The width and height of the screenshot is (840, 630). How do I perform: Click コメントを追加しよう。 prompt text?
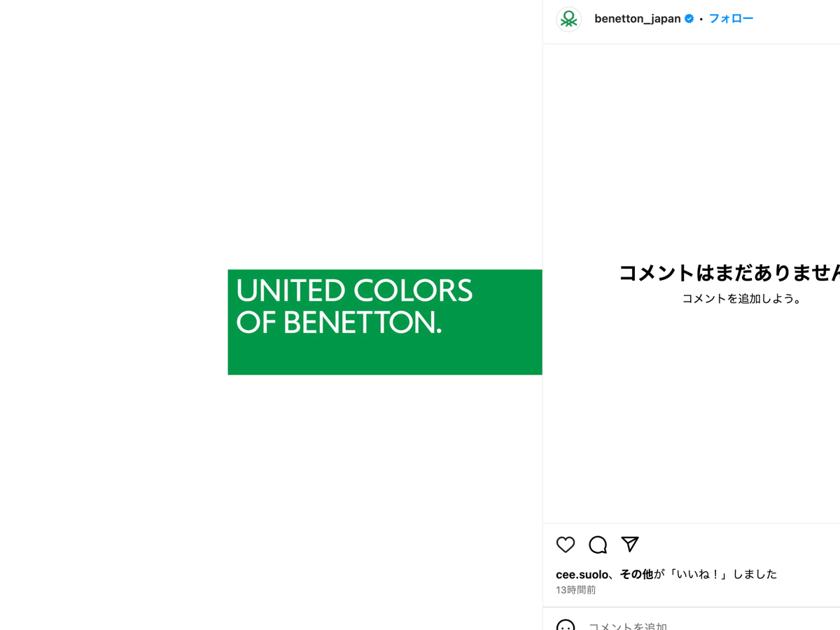click(x=743, y=298)
